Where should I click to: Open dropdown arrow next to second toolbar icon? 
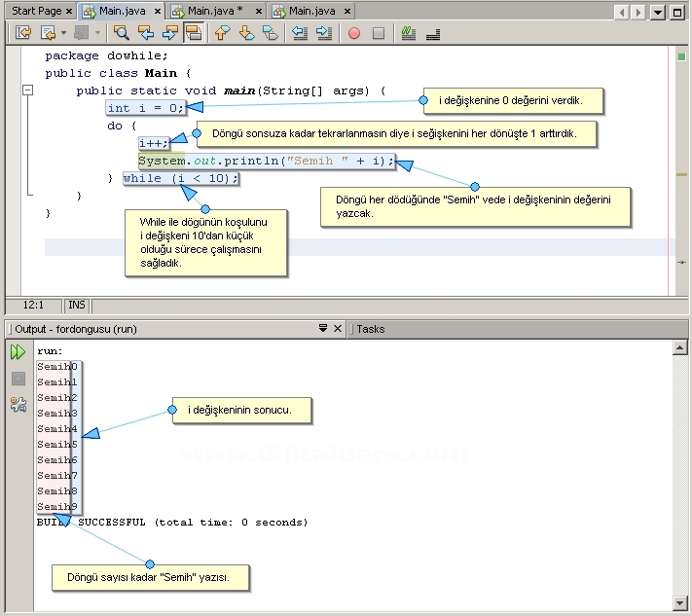click(63, 33)
